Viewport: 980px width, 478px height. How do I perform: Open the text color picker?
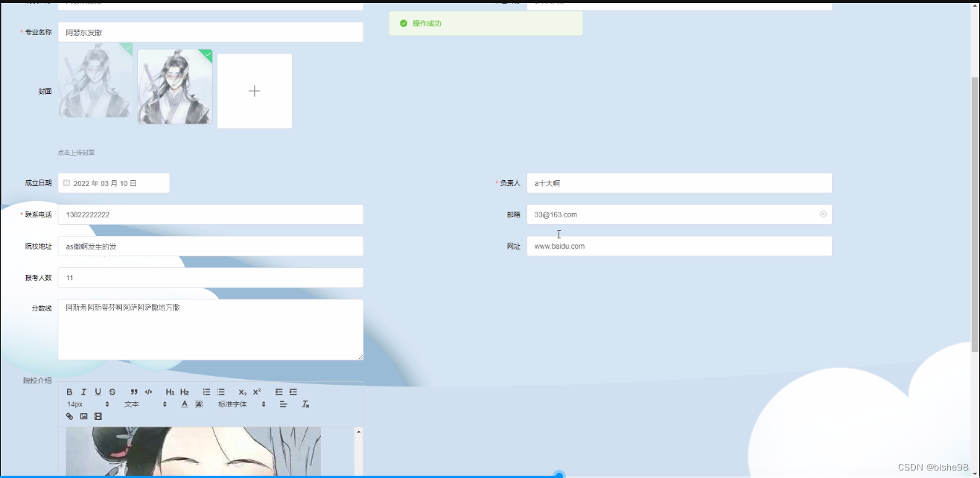click(x=185, y=404)
